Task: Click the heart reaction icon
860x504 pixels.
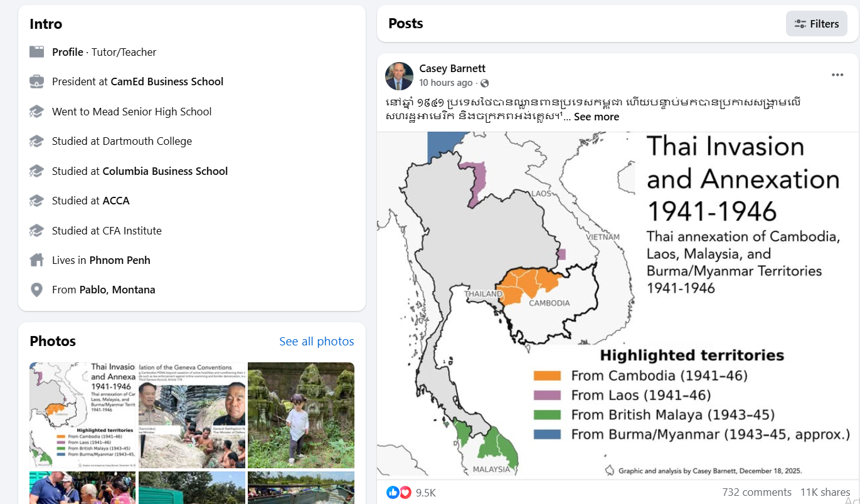Action: coord(405,493)
